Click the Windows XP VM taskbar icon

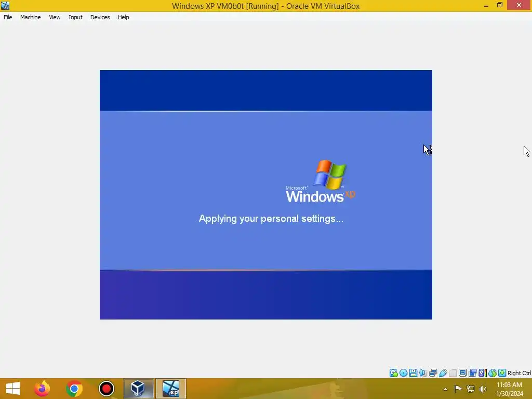point(170,389)
